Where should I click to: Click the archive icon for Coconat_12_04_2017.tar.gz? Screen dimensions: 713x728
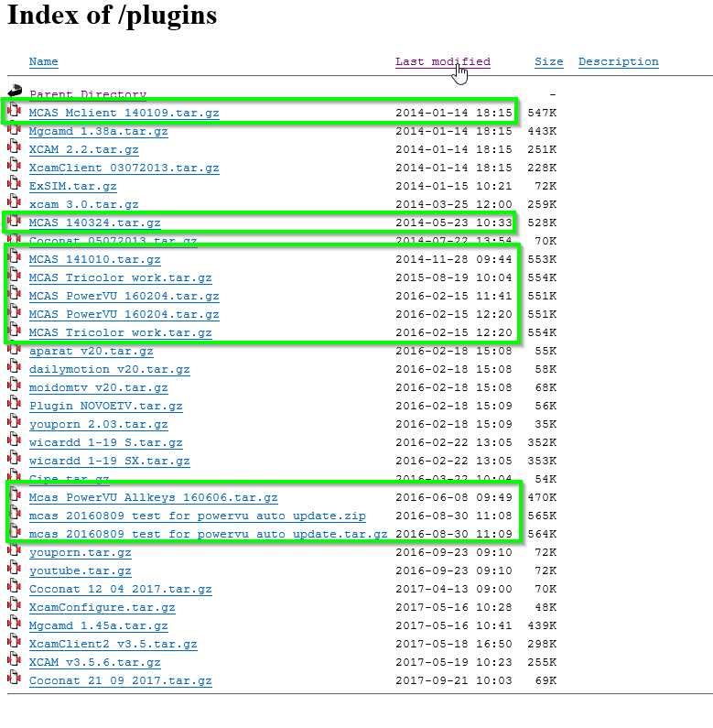(15, 586)
